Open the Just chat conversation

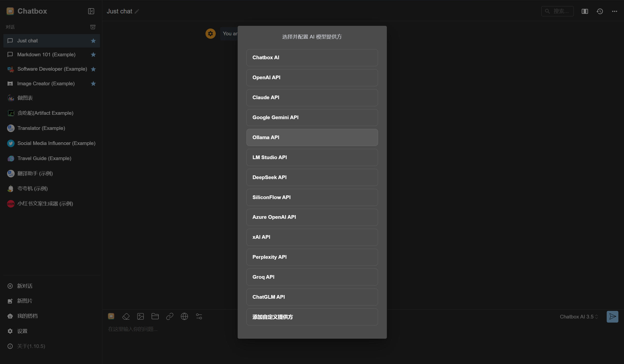pos(51,41)
